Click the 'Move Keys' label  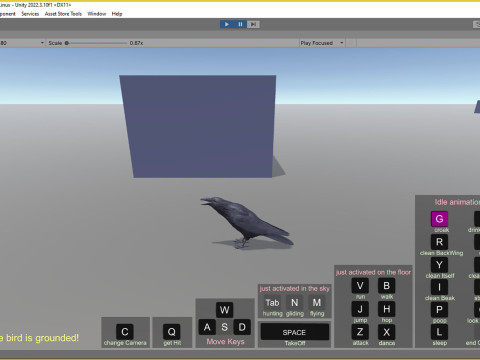point(225,342)
